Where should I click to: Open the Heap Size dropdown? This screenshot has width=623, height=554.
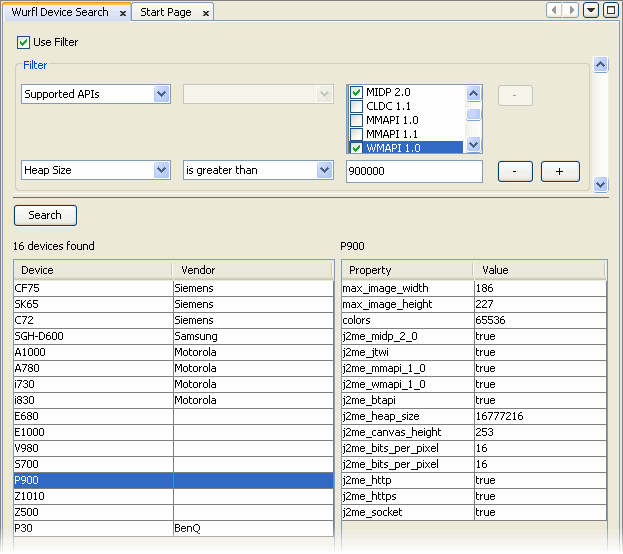pos(162,171)
